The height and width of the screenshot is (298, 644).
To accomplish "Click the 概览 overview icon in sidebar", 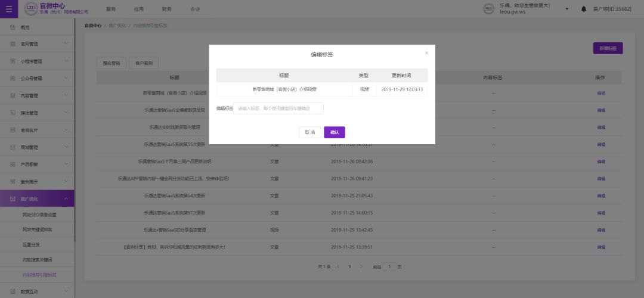I will point(13,27).
